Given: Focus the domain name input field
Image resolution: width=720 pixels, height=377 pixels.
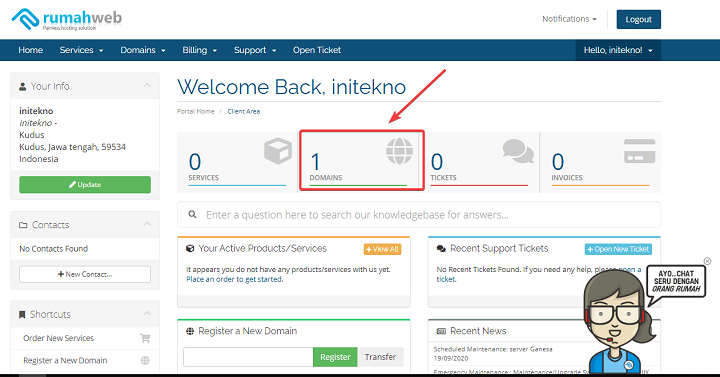Looking at the screenshot, I should point(248,357).
